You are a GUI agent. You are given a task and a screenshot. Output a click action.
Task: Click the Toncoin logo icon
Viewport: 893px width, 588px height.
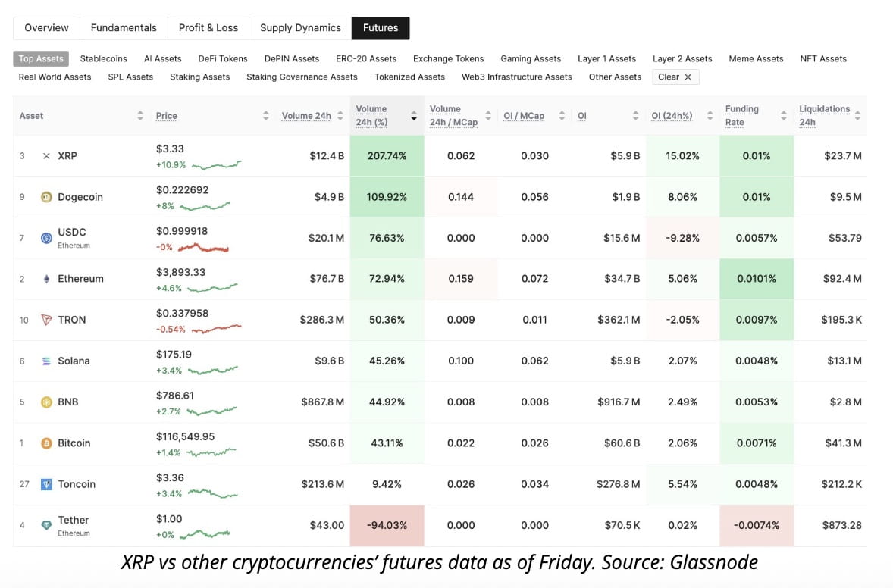click(x=46, y=484)
